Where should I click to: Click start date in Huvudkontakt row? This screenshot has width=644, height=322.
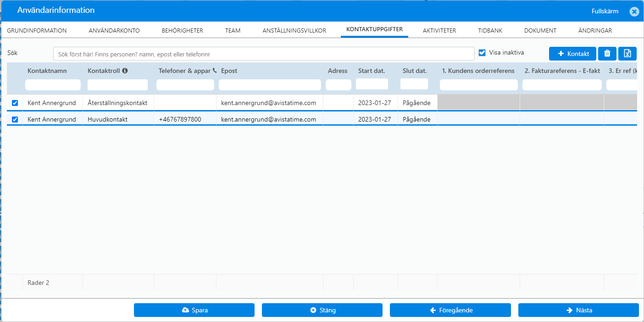375,119
